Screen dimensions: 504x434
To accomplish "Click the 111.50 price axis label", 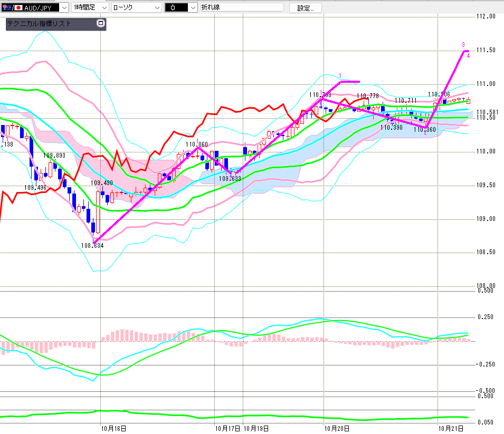I will click(486, 50).
